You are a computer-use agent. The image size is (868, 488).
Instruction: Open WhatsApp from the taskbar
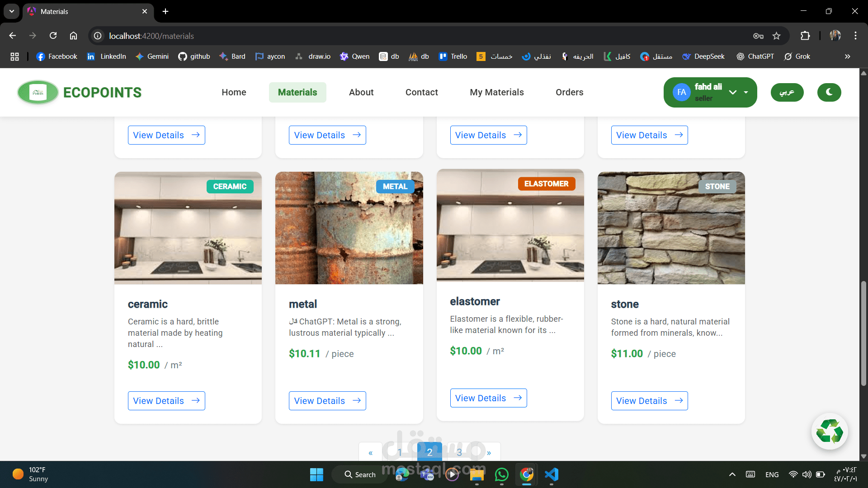[x=502, y=474]
